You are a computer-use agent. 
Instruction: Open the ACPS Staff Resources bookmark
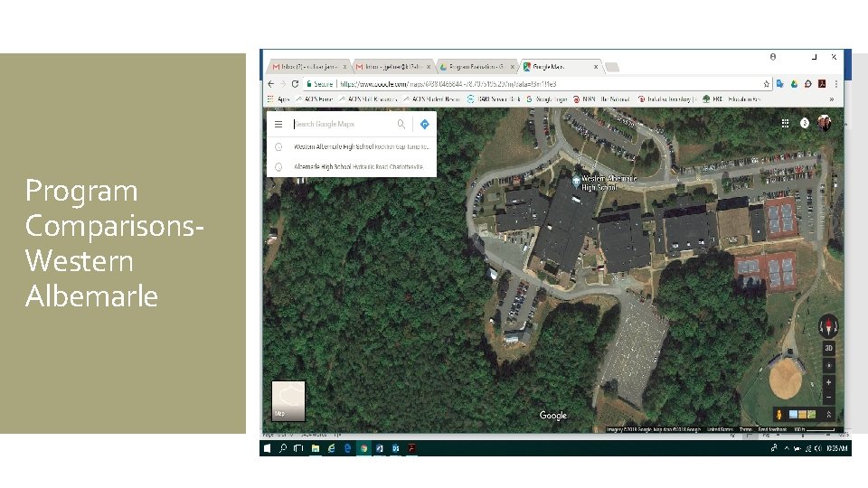368,99
